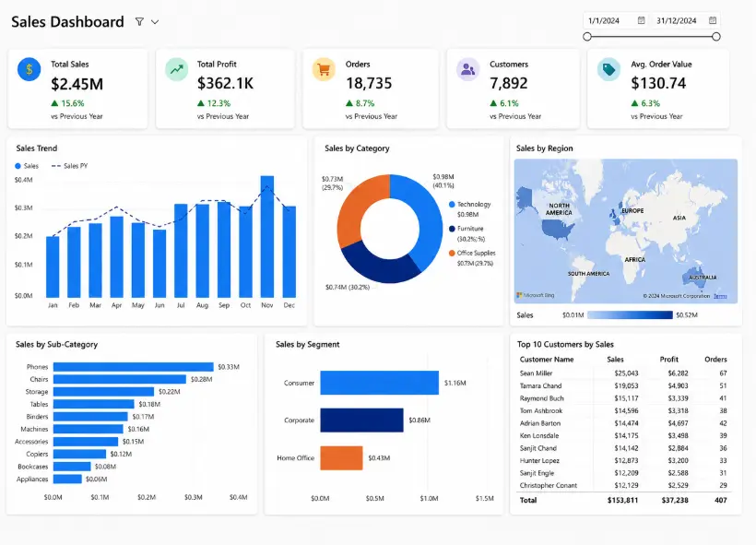Select the 18,735 Orders value
Screen dimensions: 756x545
click(x=369, y=83)
